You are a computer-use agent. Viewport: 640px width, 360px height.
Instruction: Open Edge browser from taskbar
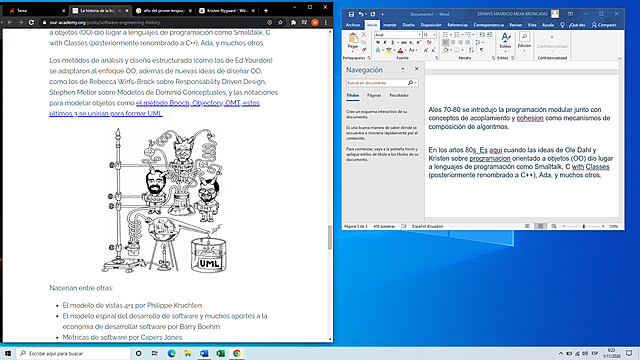click(x=171, y=353)
